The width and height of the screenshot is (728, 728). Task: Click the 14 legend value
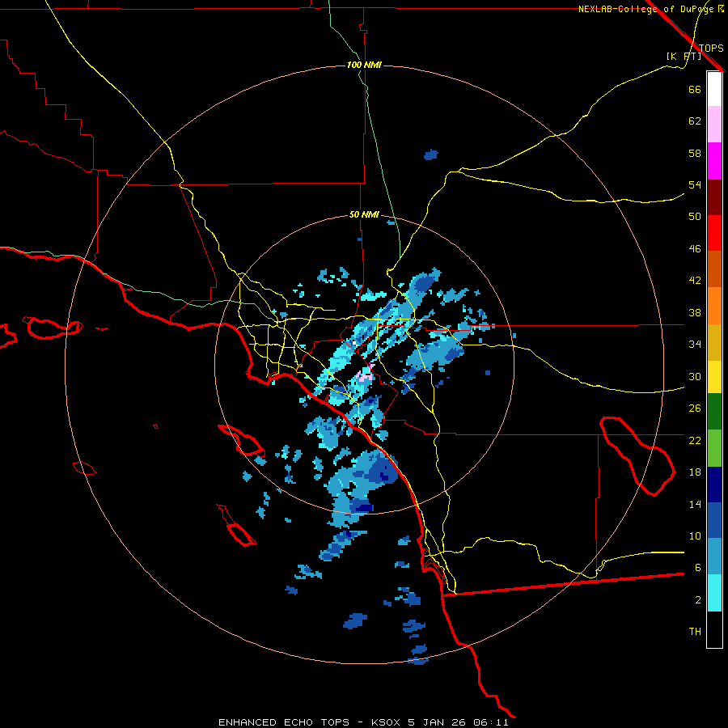[x=695, y=504]
